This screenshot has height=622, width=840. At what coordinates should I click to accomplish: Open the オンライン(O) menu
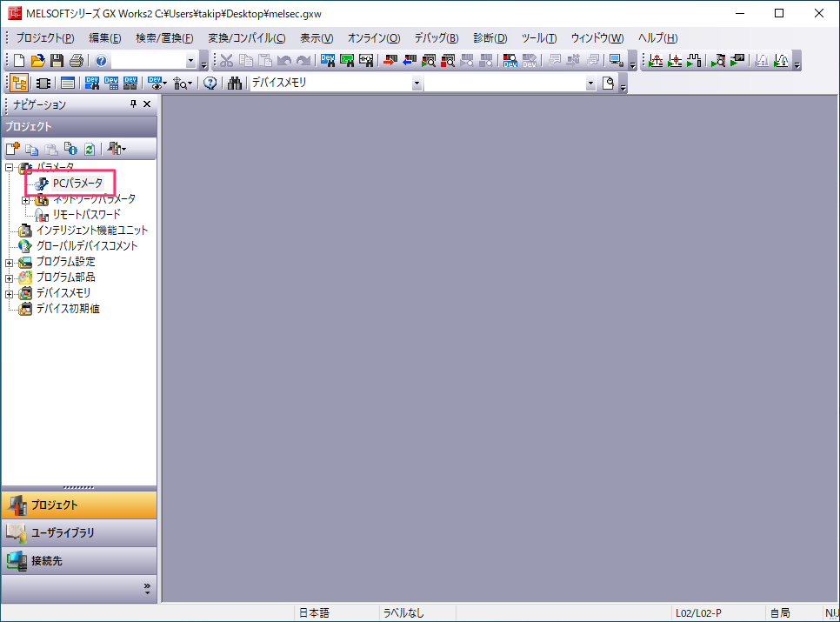374,38
